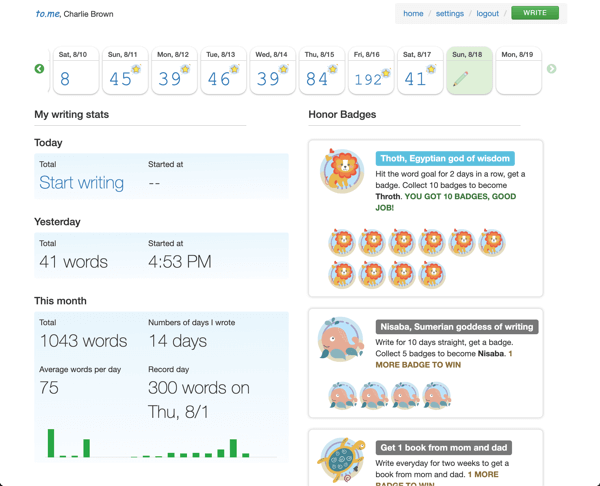Click the first earned lion badge
600x486 pixels.
click(x=342, y=242)
